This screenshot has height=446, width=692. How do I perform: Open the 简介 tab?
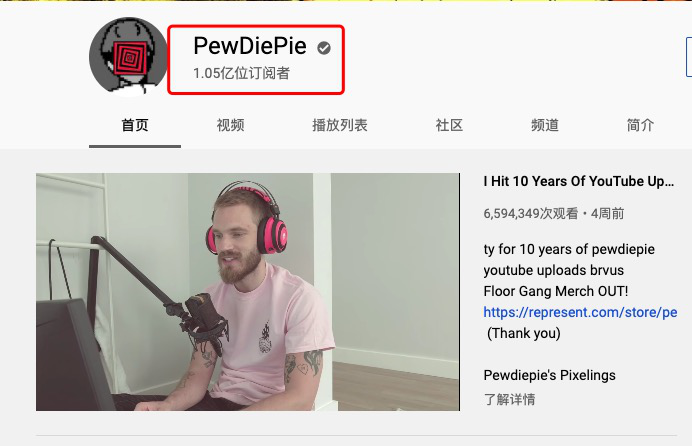point(640,125)
